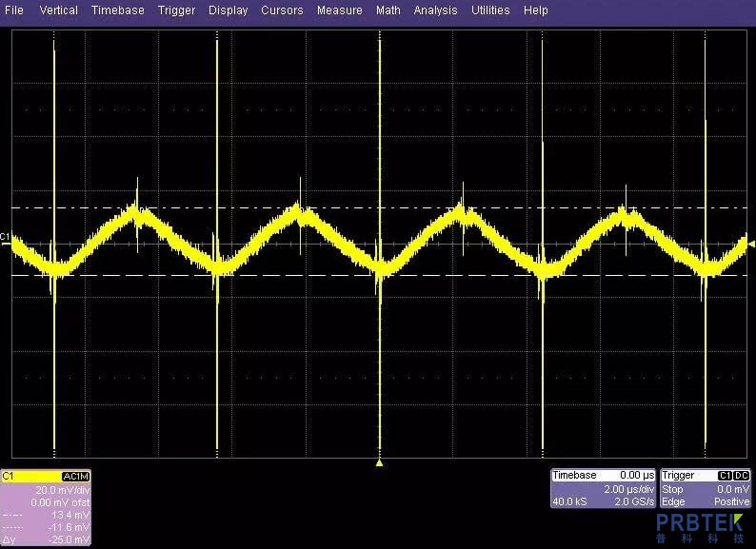The width and height of the screenshot is (756, 549).
Task: Click the DC trigger coupling badge
Action: tap(742, 476)
